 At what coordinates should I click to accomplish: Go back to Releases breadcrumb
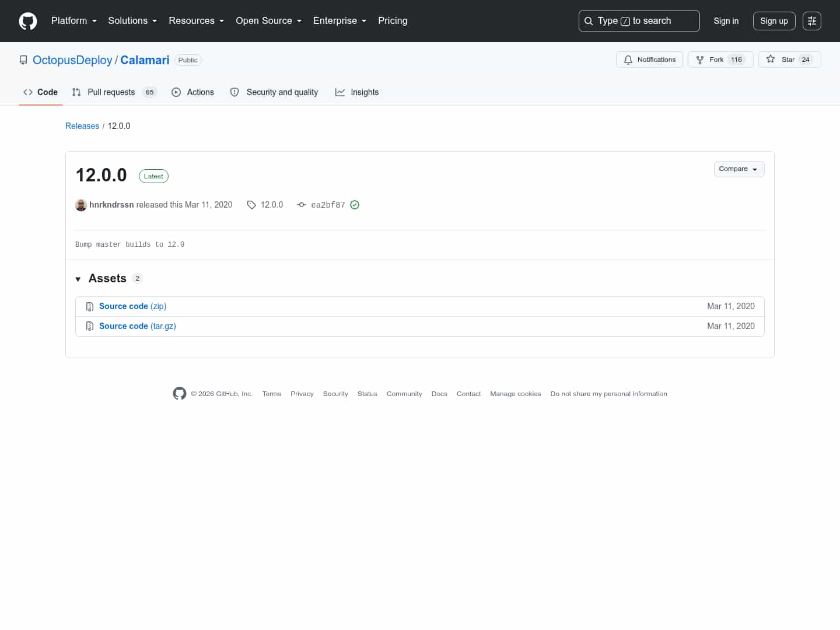coord(82,126)
